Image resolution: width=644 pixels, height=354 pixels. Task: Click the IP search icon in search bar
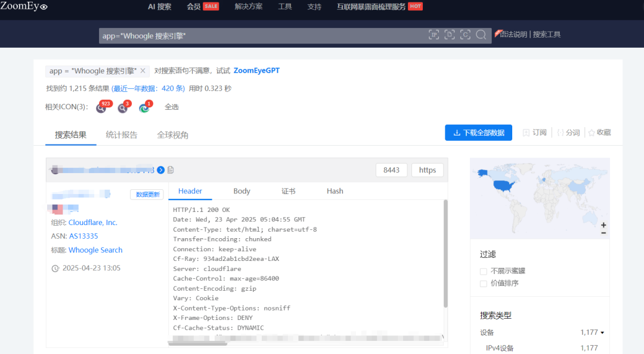[434, 35]
